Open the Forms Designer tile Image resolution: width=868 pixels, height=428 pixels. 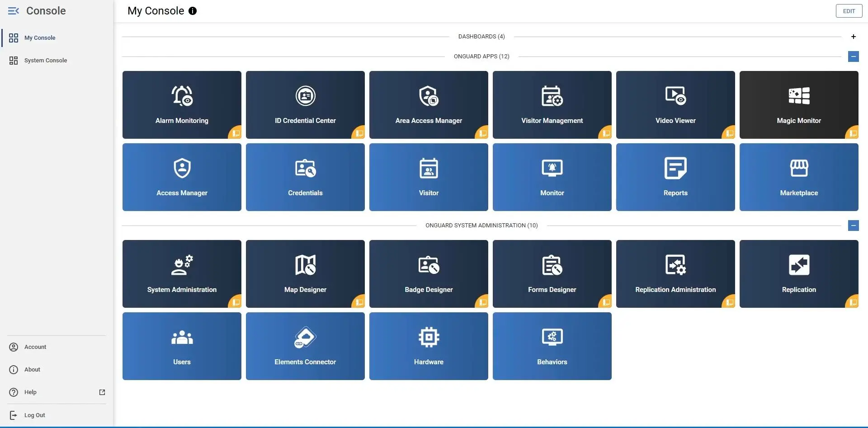(x=552, y=274)
